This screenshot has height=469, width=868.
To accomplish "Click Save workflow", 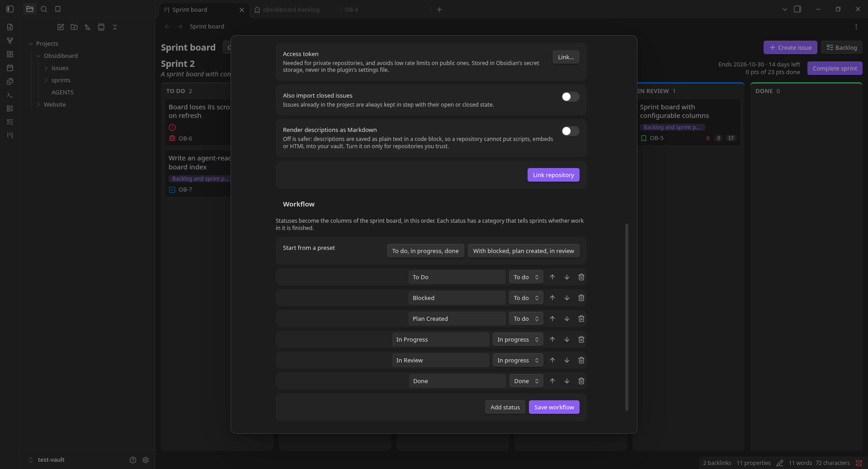I will 554,407.
